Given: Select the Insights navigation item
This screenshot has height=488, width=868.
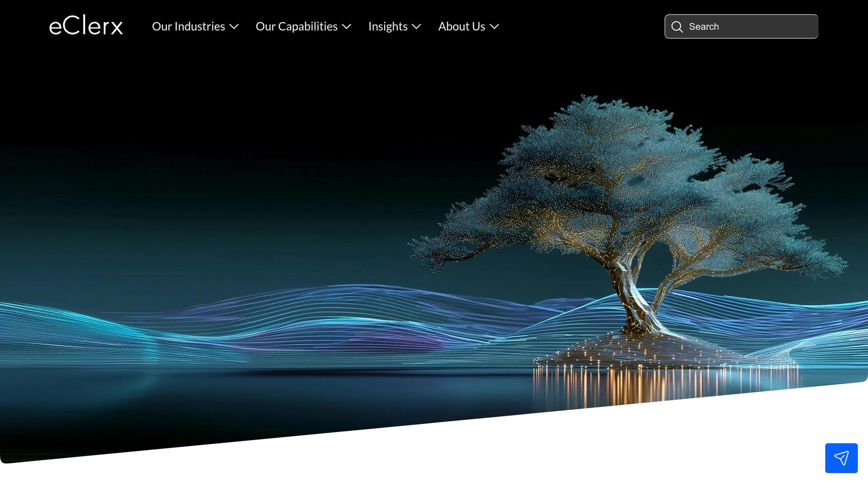Looking at the screenshot, I should click(x=387, y=26).
